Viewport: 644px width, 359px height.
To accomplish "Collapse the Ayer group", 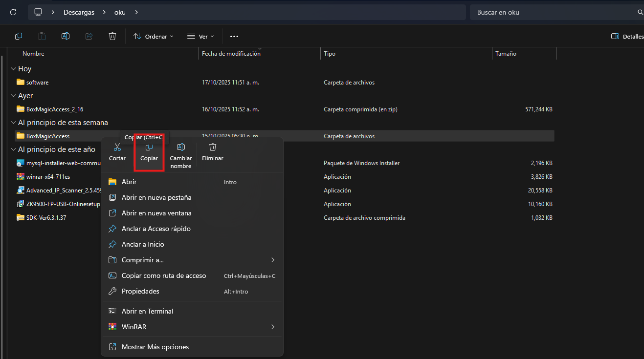I will [13, 96].
